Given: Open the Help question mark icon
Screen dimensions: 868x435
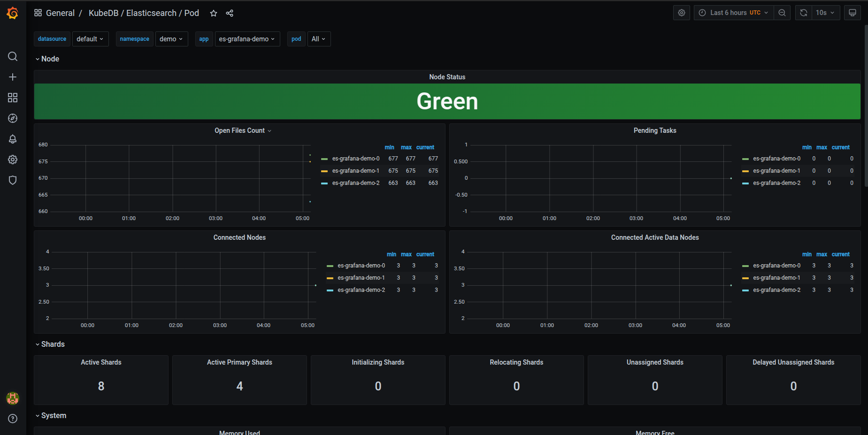Looking at the screenshot, I should click(13, 419).
